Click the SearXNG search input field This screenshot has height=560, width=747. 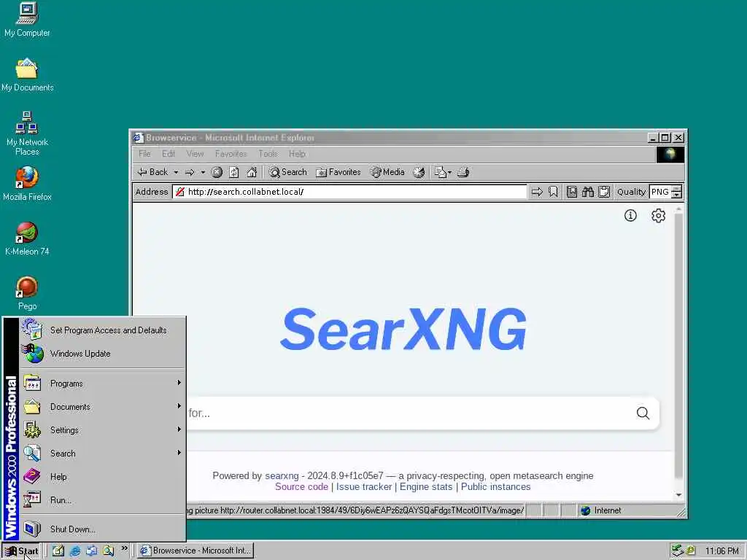tap(407, 413)
